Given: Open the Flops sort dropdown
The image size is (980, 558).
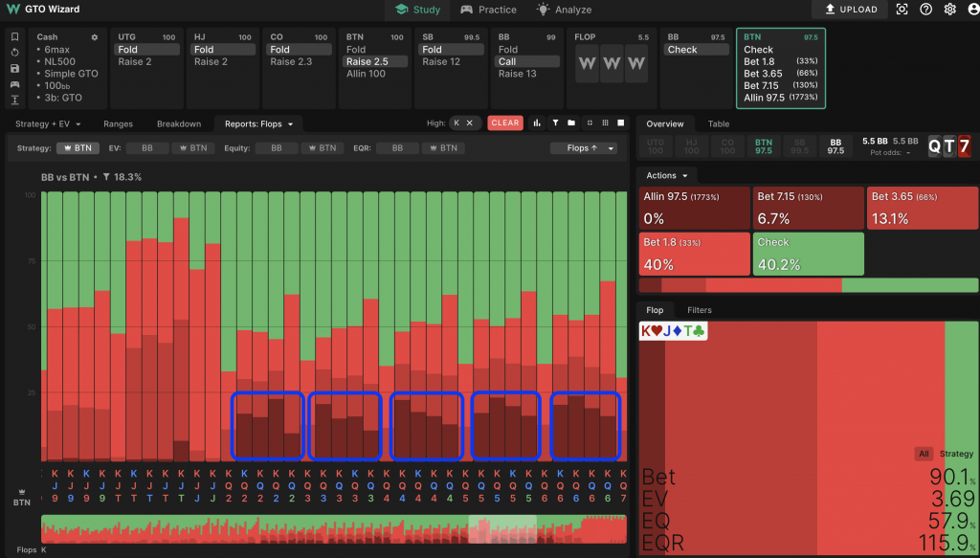Looking at the screenshot, I should 584,148.
